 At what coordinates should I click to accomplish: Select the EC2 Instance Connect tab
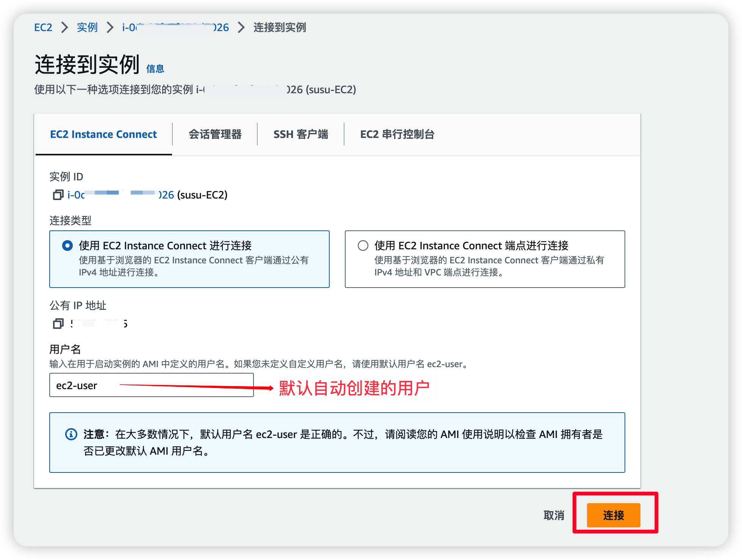click(x=103, y=134)
